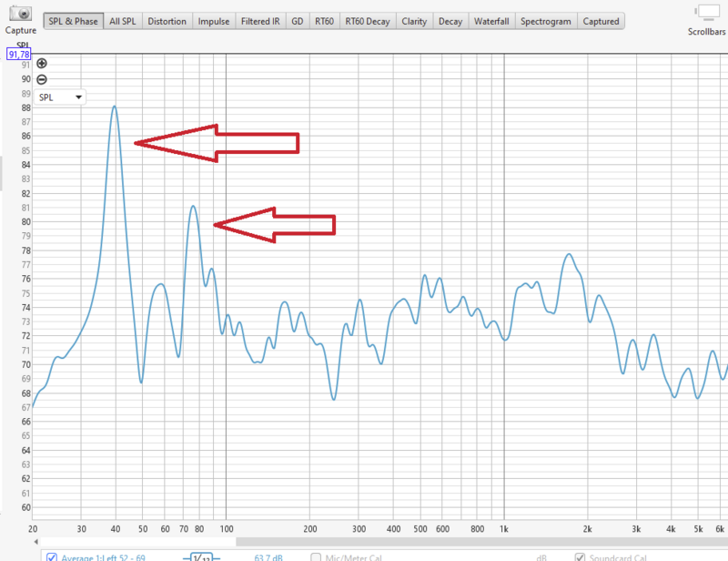Screen dimensions: 728x561
Task: Click the Capture camera icon
Action: (19, 14)
